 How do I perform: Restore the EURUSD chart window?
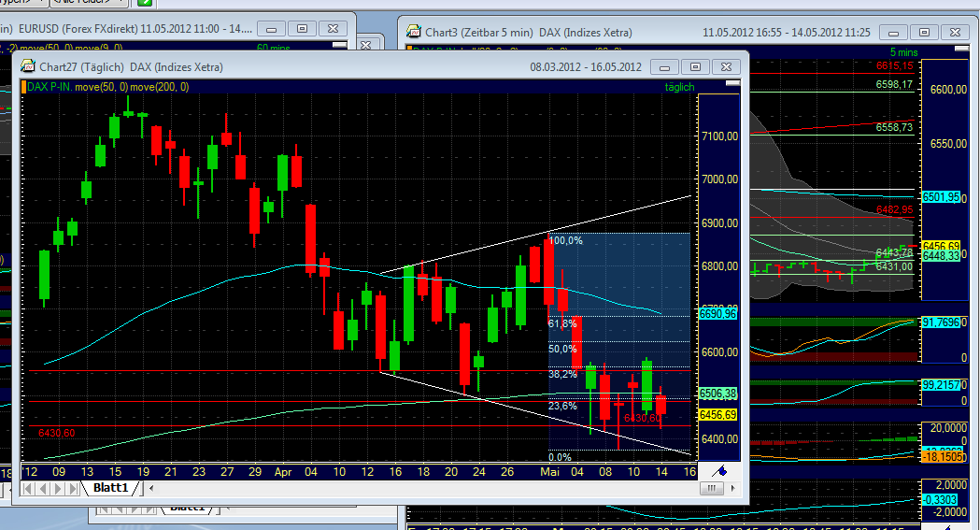pyautogui.click(x=302, y=29)
